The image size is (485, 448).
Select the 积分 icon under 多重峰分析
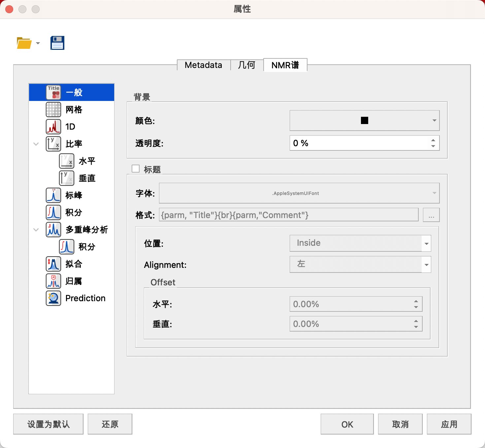67,247
